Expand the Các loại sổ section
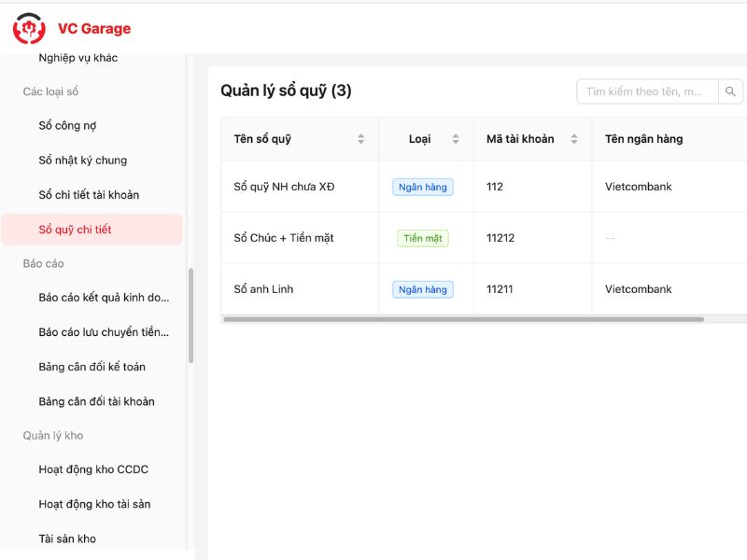Viewport: 747px width, 560px height. tap(50, 91)
